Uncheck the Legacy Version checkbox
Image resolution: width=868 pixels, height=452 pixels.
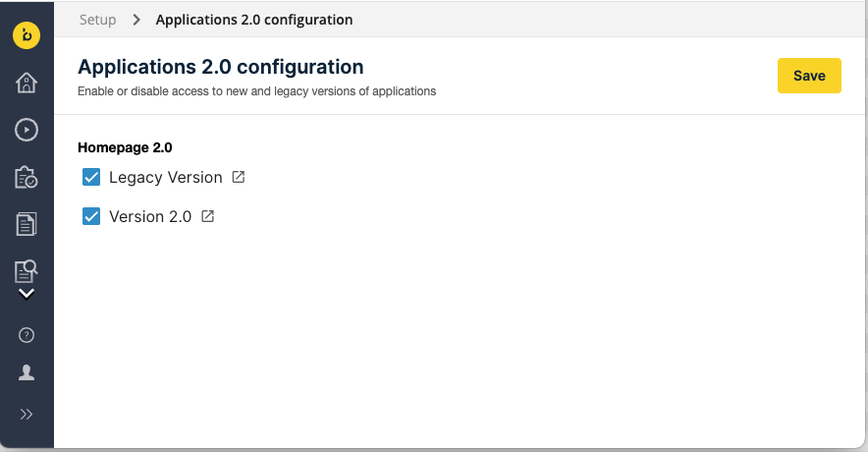tap(91, 178)
